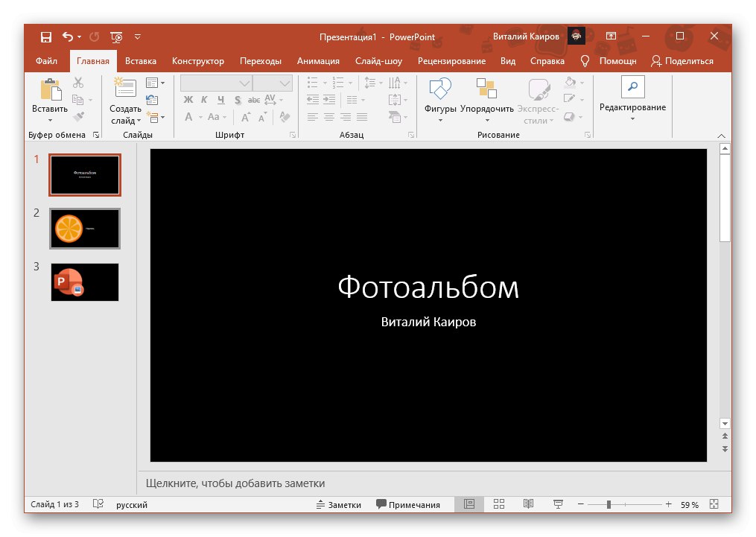Click the Paste clipboard icon
This screenshot has width=756, height=537.
[50, 90]
